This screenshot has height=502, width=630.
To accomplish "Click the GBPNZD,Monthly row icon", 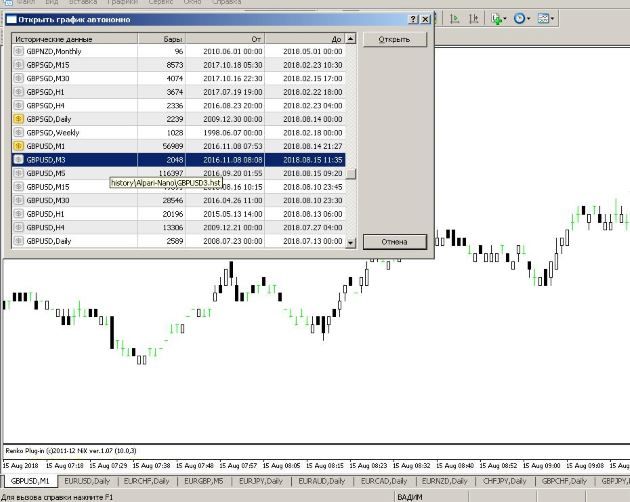I will pyautogui.click(x=18, y=51).
